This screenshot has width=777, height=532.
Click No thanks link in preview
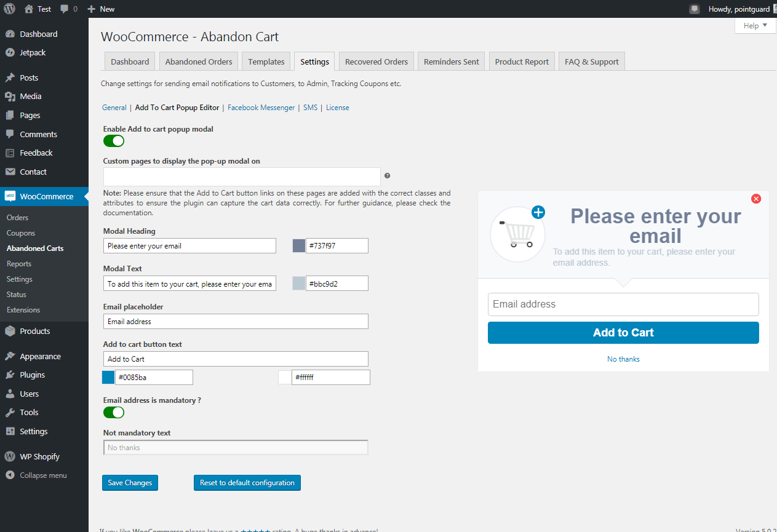tap(623, 359)
